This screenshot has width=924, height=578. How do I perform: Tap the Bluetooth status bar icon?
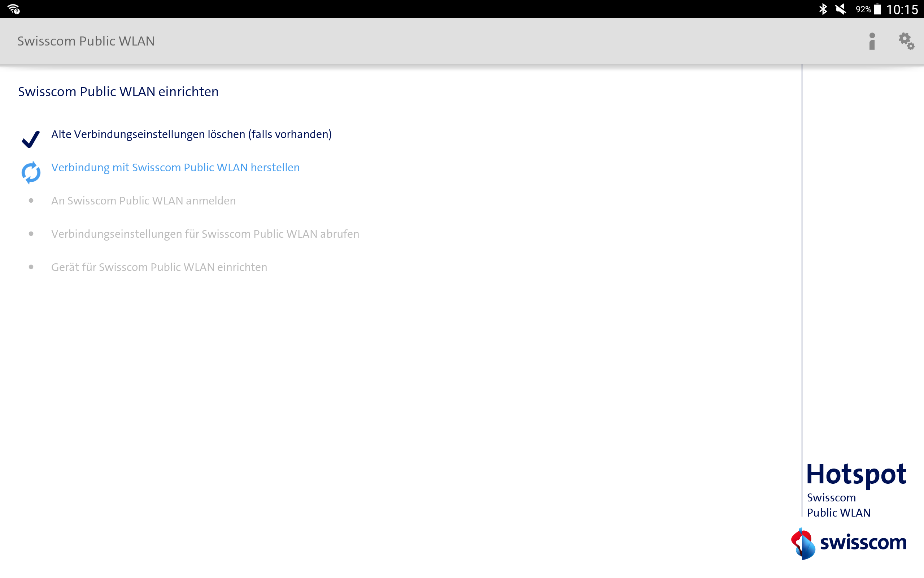(x=823, y=9)
